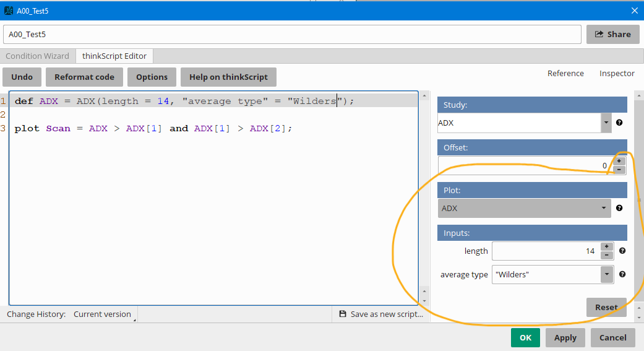Open help for the Study field

[x=619, y=123]
